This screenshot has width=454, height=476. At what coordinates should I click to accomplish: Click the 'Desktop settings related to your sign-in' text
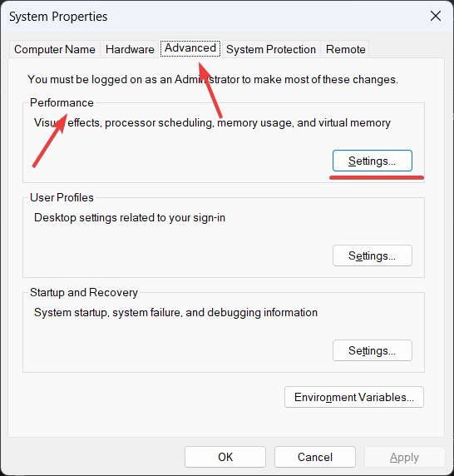click(x=130, y=218)
